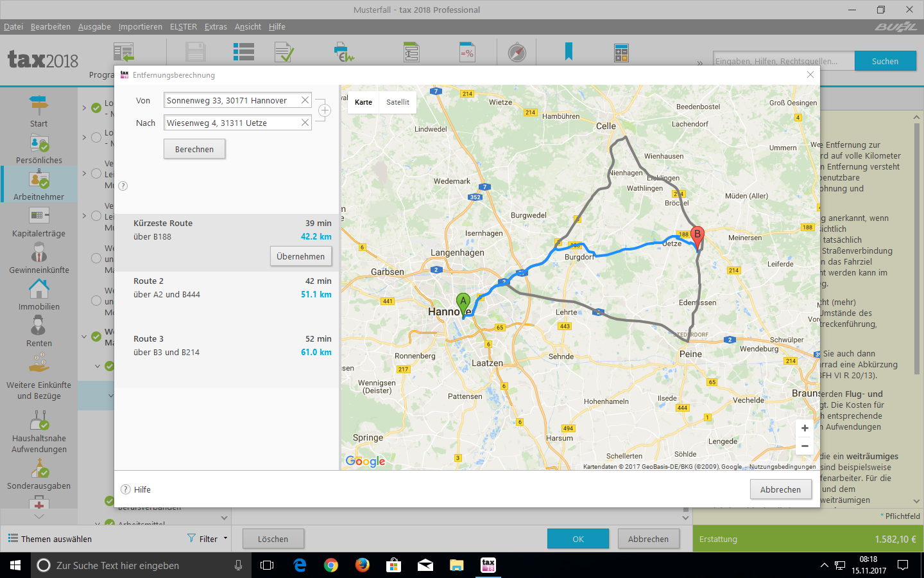This screenshot has width=924, height=578.
Task: Click the Berechnen button
Action: (x=194, y=149)
